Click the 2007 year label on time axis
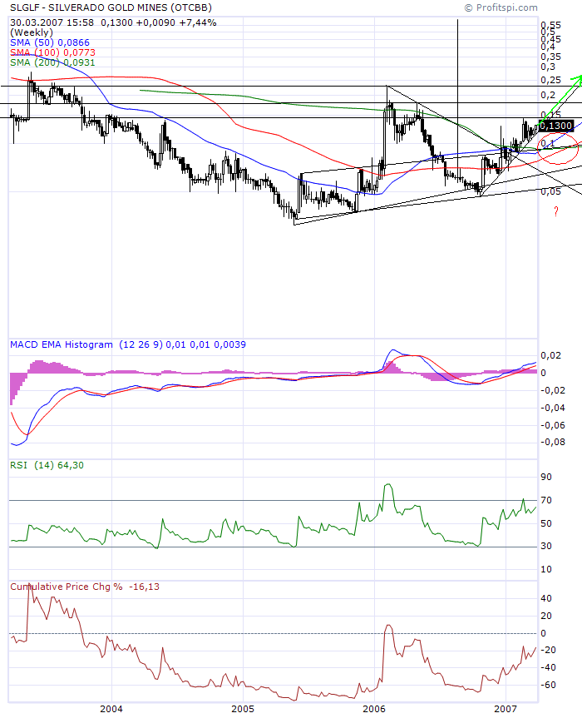Viewport: 582px width, 728px height. (x=506, y=709)
